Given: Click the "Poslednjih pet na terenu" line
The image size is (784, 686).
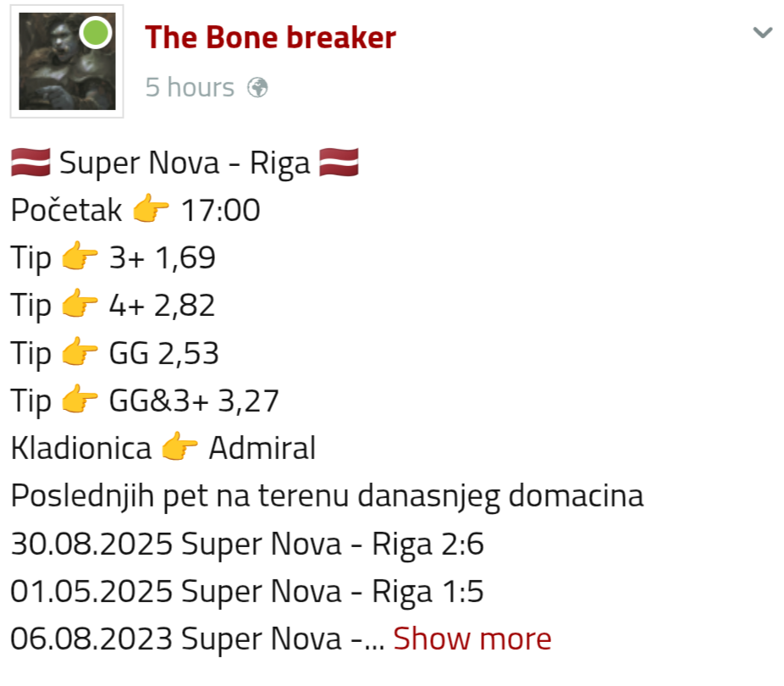Looking at the screenshot, I should [x=327, y=495].
